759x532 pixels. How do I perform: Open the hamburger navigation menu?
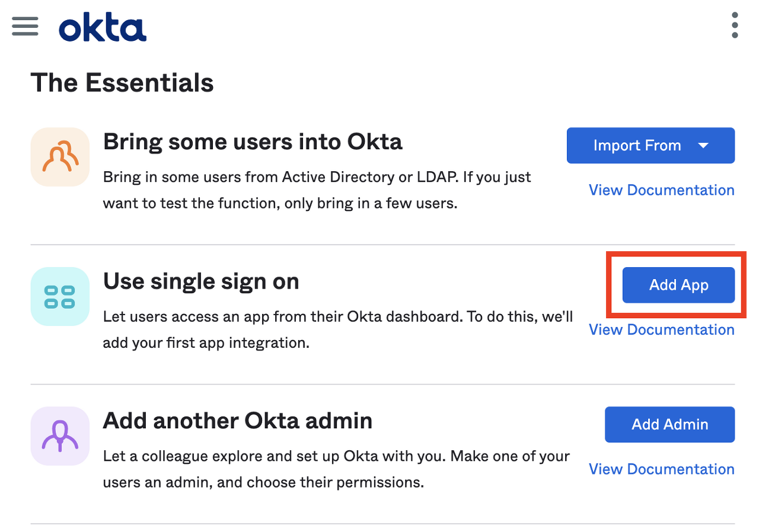click(x=24, y=26)
